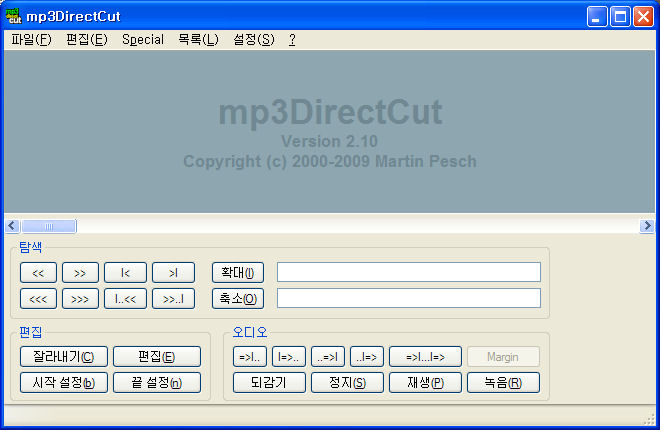The height and width of the screenshot is (430, 660).
Task: Click the lower info text field
Action: tap(409, 298)
